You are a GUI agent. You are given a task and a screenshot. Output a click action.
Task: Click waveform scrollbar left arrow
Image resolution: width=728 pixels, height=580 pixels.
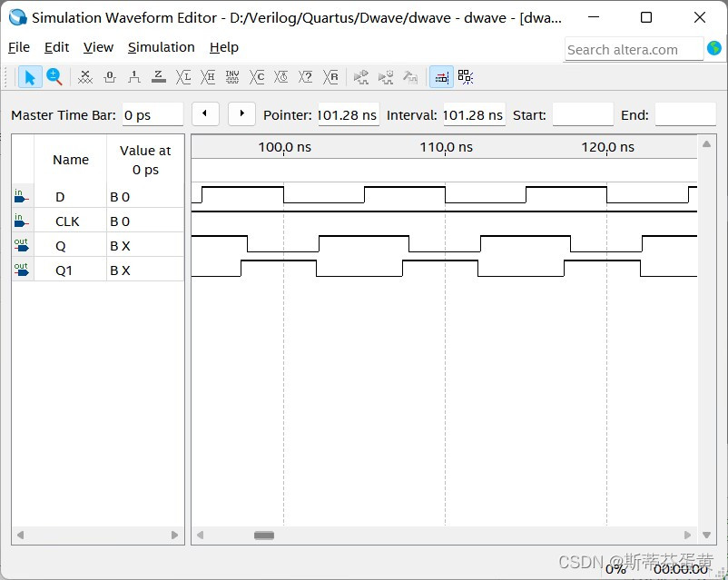[x=200, y=535]
